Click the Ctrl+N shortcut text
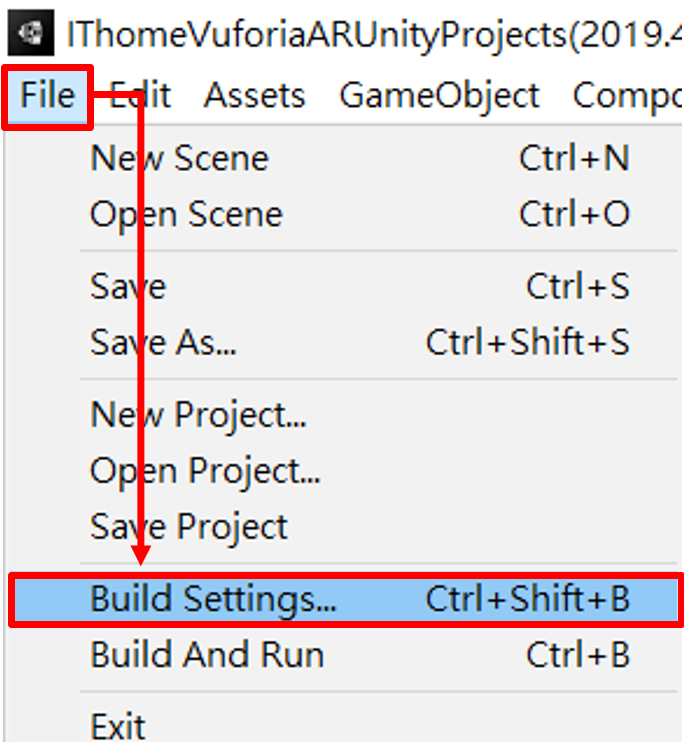This screenshot has height=742, width=684. tap(574, 158)
